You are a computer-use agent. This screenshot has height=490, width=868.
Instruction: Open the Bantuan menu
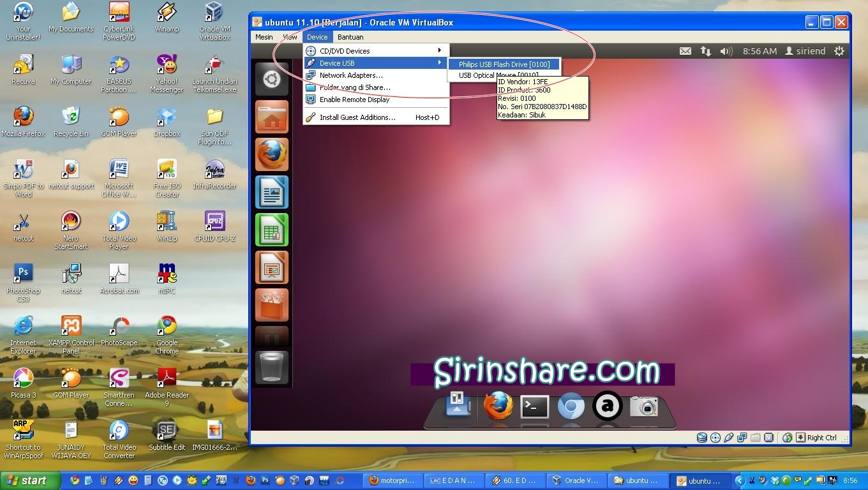350,37
